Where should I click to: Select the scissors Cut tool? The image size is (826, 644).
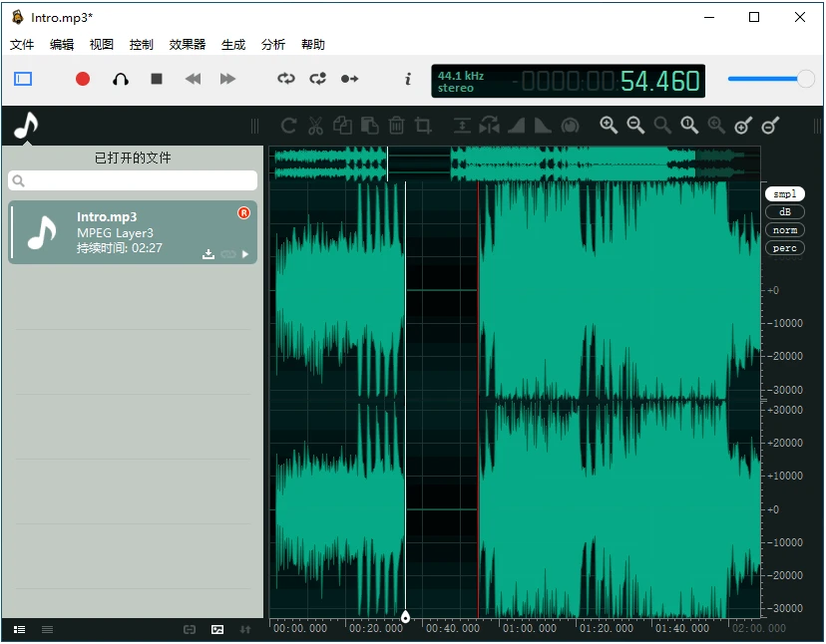click(x=314, y=125)
